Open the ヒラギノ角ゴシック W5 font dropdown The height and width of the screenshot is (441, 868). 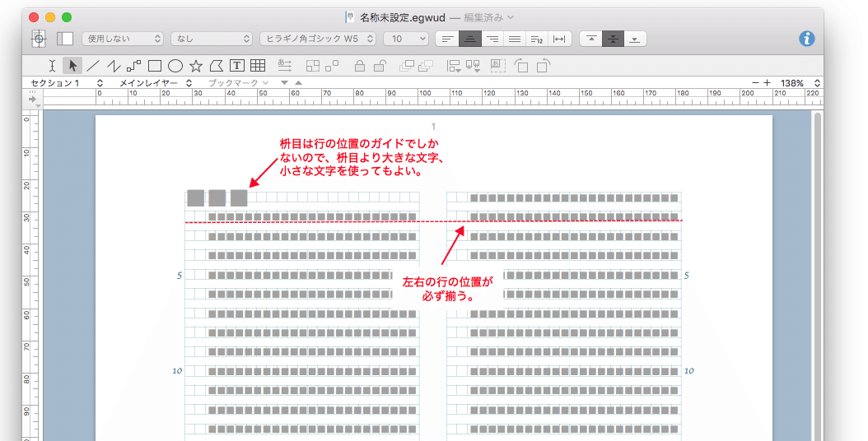click(318, 39)
